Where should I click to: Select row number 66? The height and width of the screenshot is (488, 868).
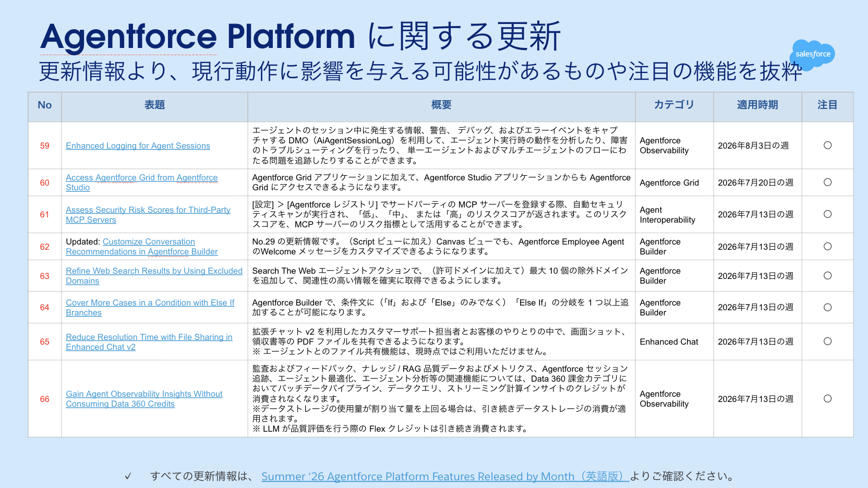tap(45, 399)
